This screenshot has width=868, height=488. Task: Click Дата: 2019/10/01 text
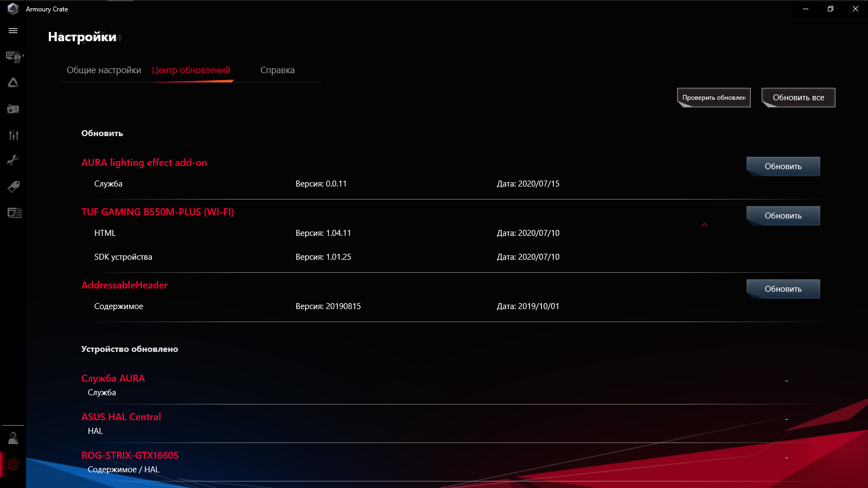point(528,306)
